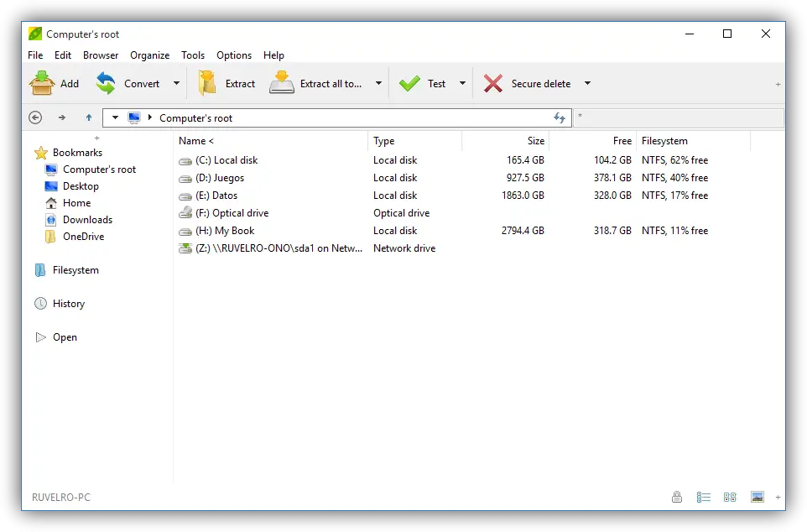The height and width of the screenshot is (532, 807).
Task: Expand the breadcrumb arrow before Computer's root
Action: [x=150, y=118]
